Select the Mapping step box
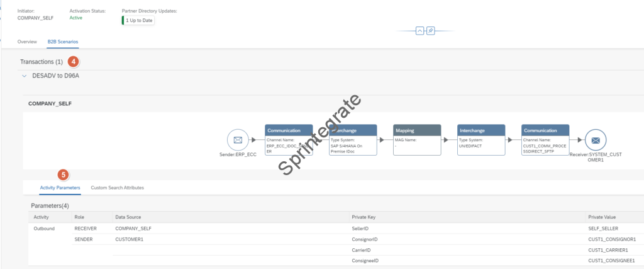Screen dimensions: 644x269 coord(417,140)
